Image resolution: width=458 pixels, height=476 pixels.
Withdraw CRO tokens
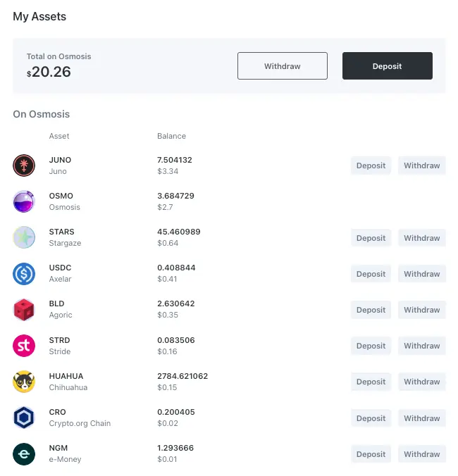pyautogui.click(x=421, y=418)
